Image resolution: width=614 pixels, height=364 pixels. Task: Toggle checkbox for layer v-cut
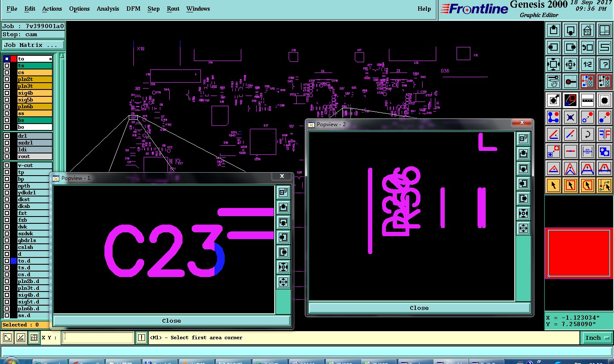pos(7,165)
